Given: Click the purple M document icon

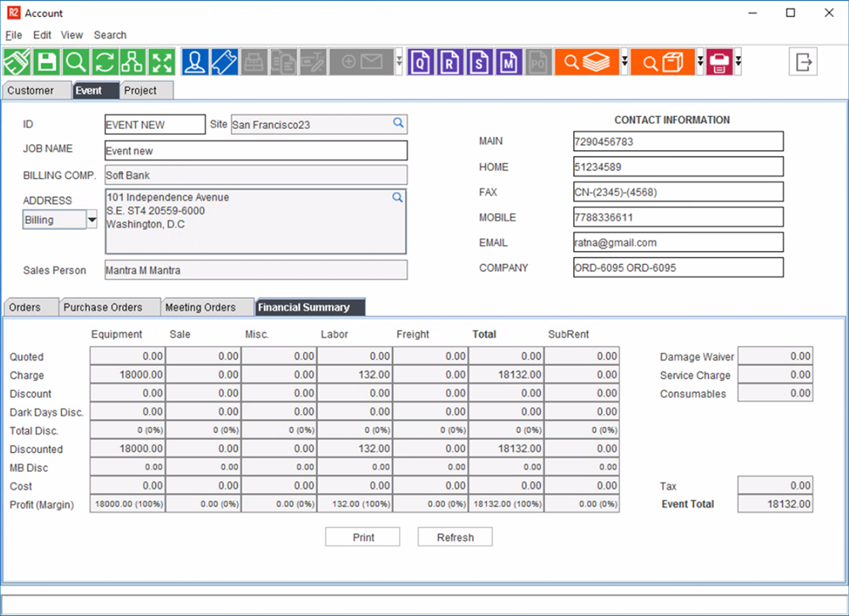Looking at the screenshot, I should (x=509, y=62).
